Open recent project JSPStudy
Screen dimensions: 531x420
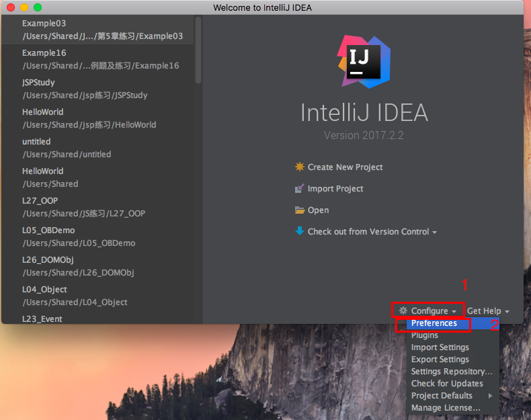point(97,89)
